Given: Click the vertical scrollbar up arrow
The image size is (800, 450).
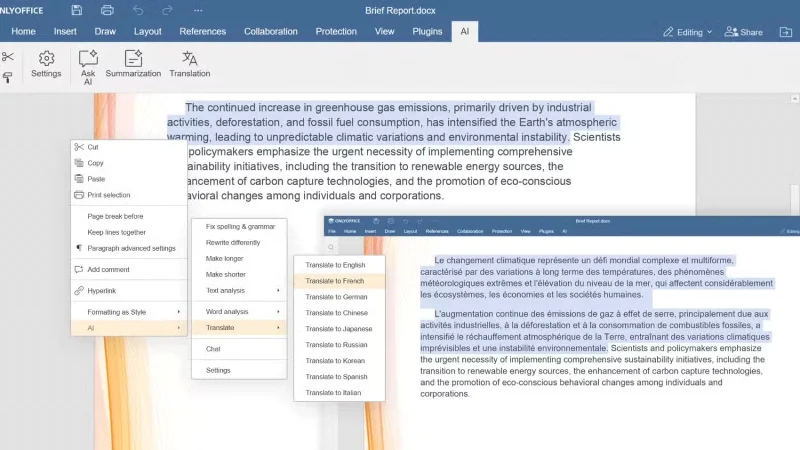Looking at the screenshot, I should (795, 98).
